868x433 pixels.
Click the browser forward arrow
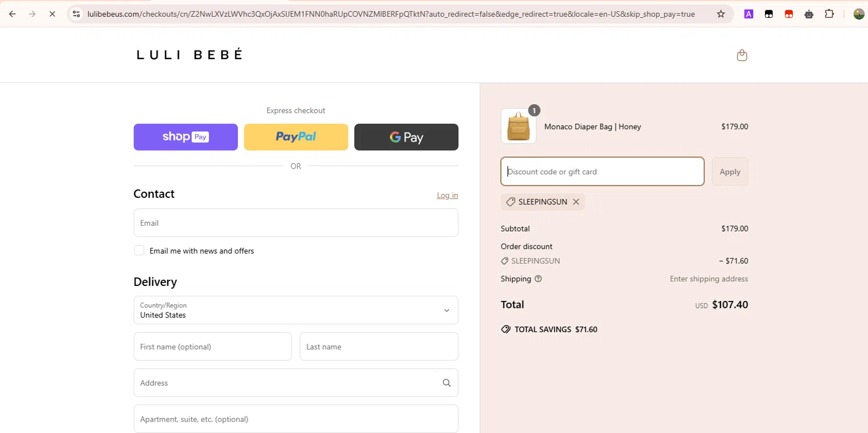[32, 14]
